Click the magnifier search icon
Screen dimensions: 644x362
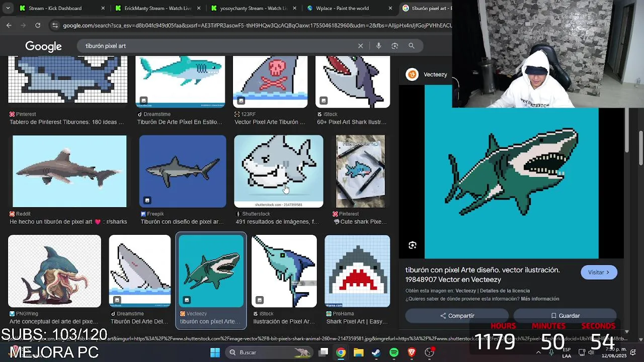[x=412, y=46]
